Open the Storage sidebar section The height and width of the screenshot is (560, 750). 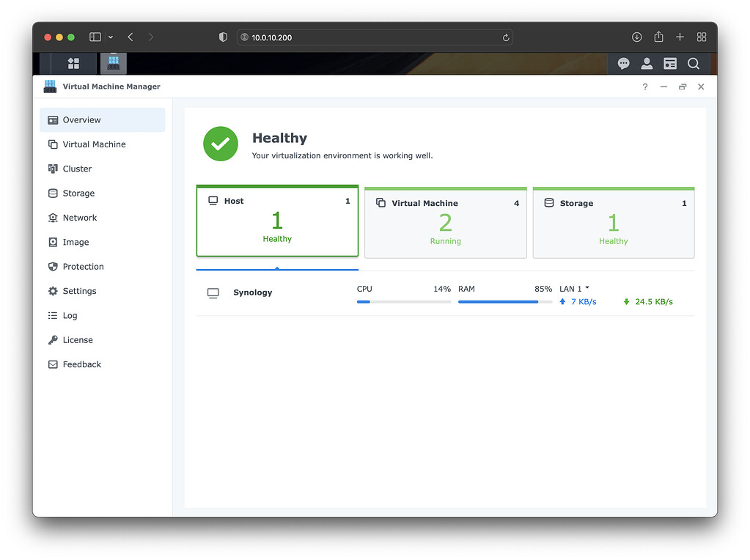point(79,193)
